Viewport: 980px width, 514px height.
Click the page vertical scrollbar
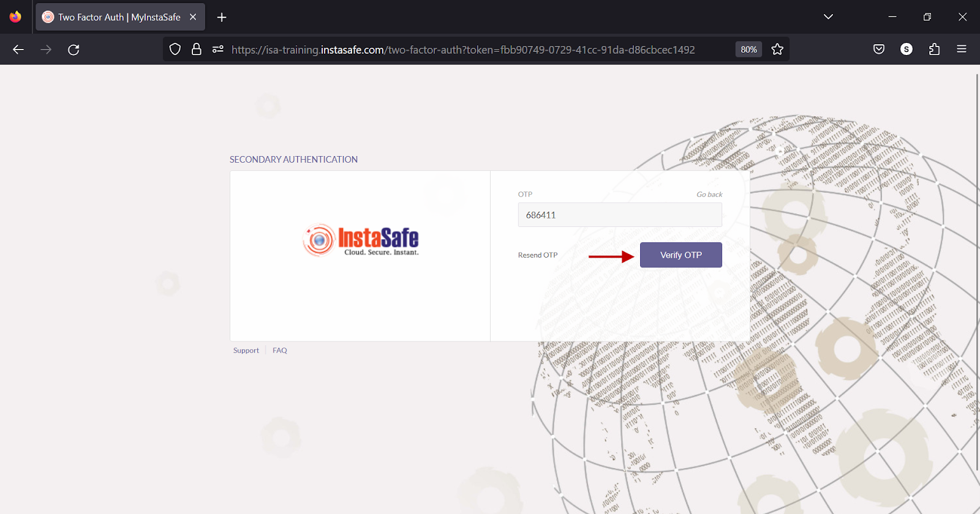pyautogui.click(x=976, y=272)
